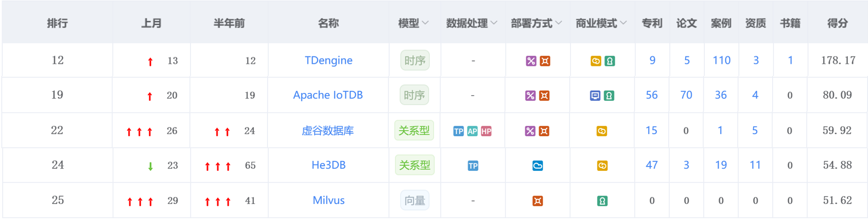Click the TP tag in He3DB row

(473, 166)
